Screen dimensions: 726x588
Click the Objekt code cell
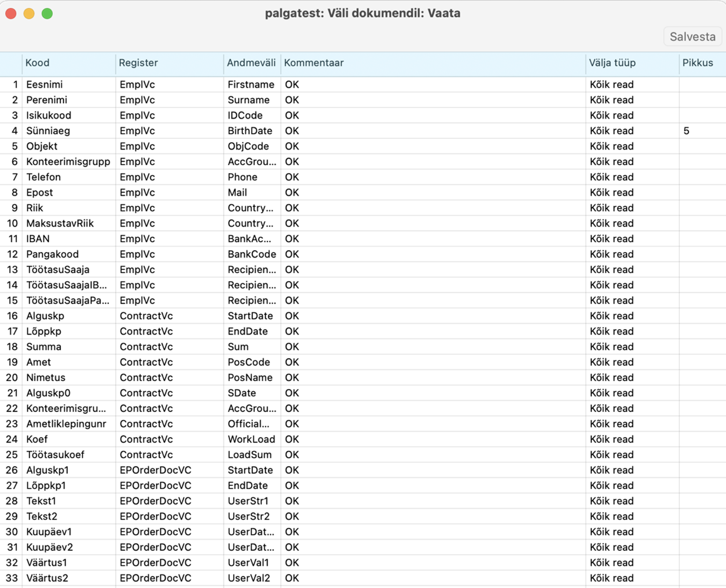(69, 147)
